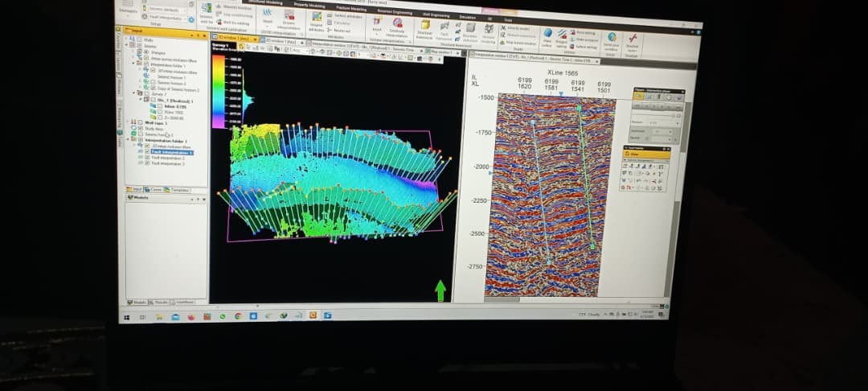The width and height of the screenshot is (868, 391).
Task: Switch to the Property Modeling ribbon tab
Action: [x=309, y=5]
